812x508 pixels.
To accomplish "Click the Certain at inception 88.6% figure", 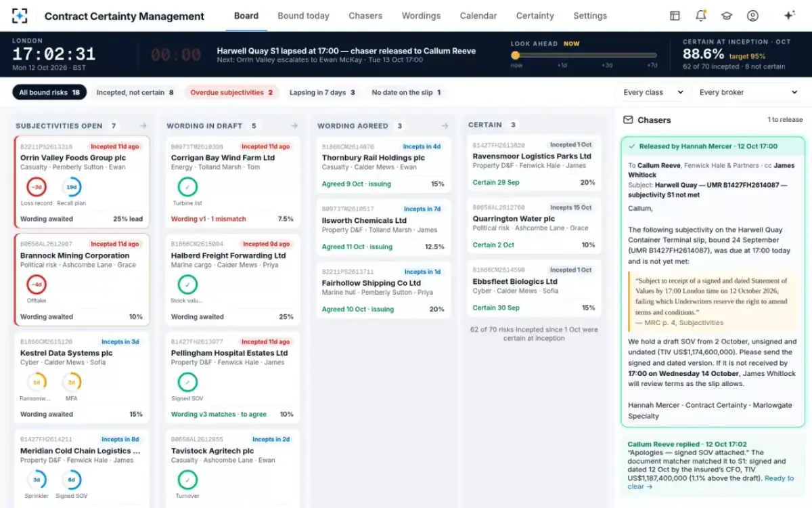I will 703,54.
